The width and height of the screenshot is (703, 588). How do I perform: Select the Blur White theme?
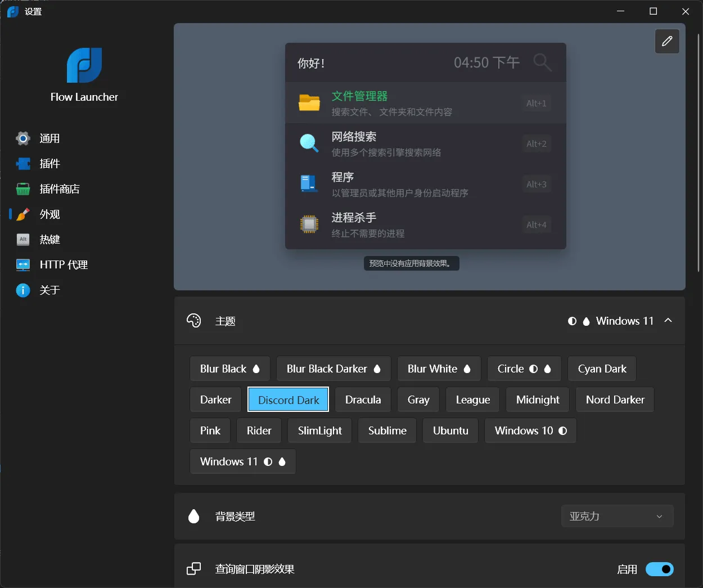pos(439,369)
